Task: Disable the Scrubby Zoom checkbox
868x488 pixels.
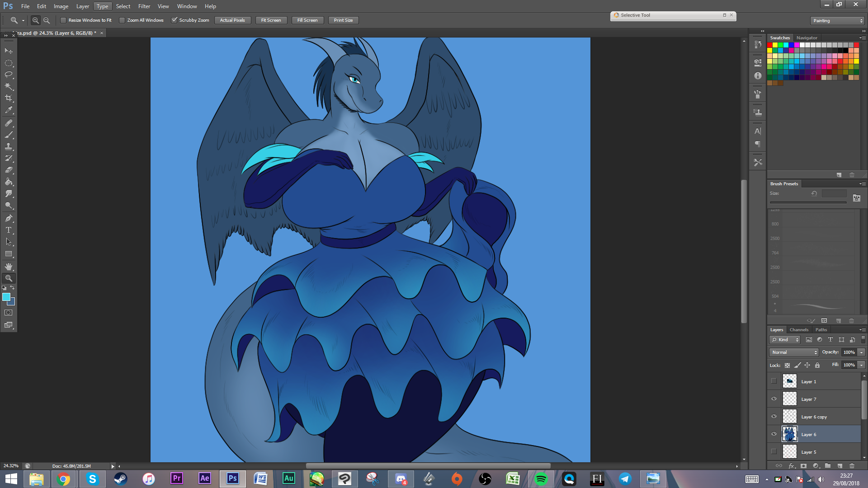Action: (174, 20)
